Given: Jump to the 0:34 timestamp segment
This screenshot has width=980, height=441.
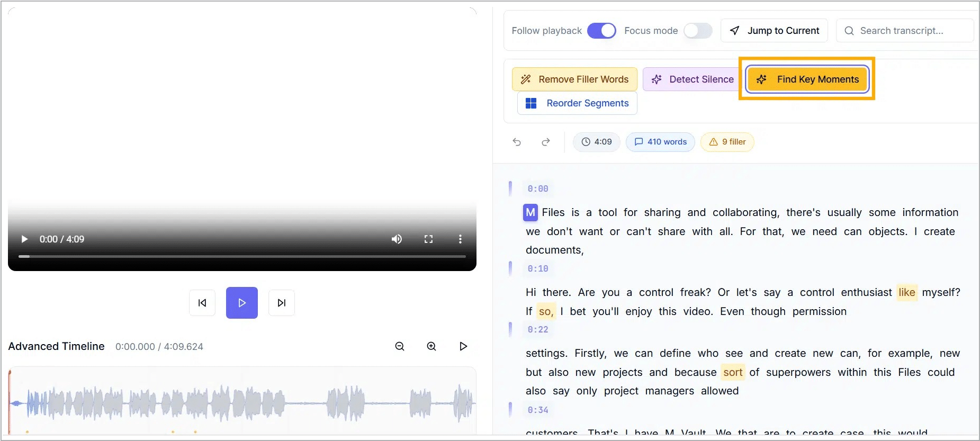Looking at the screenshot, I should click(x=538, y=410).
